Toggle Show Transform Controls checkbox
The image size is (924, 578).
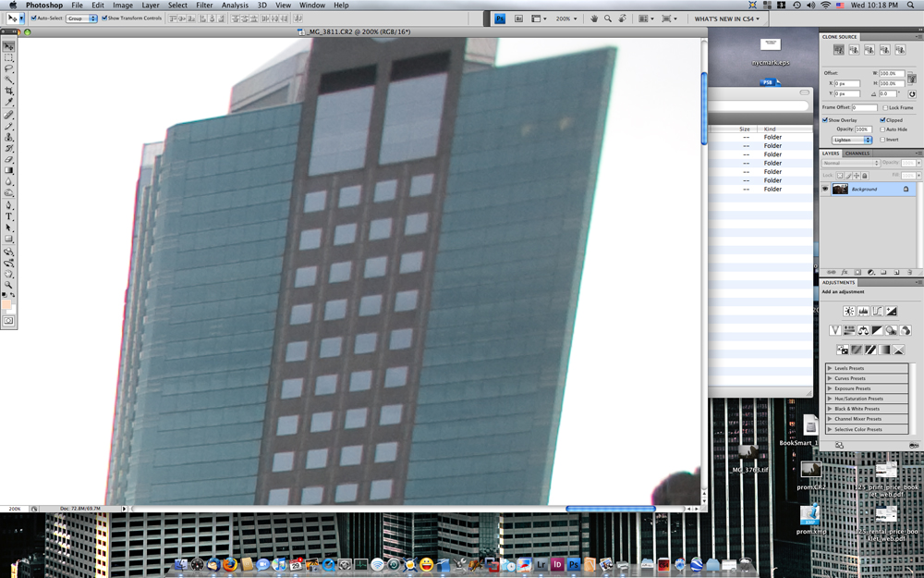(x=104, y=18)
